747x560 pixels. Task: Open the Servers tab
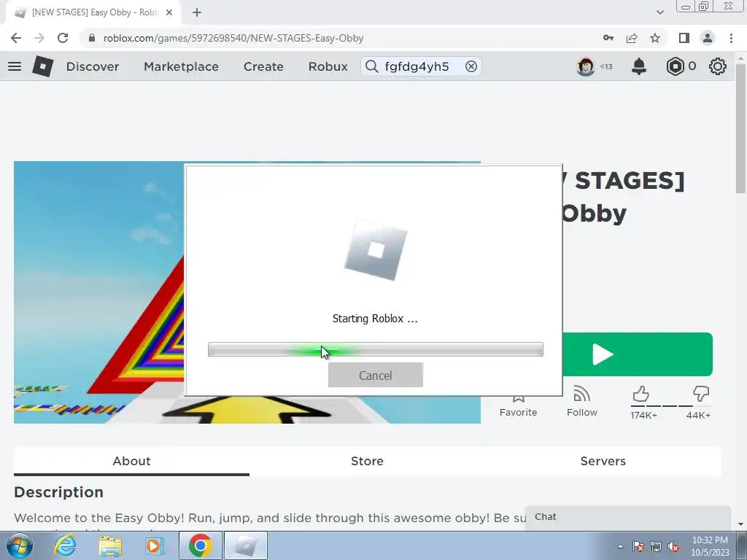click(x=603, y=461)
